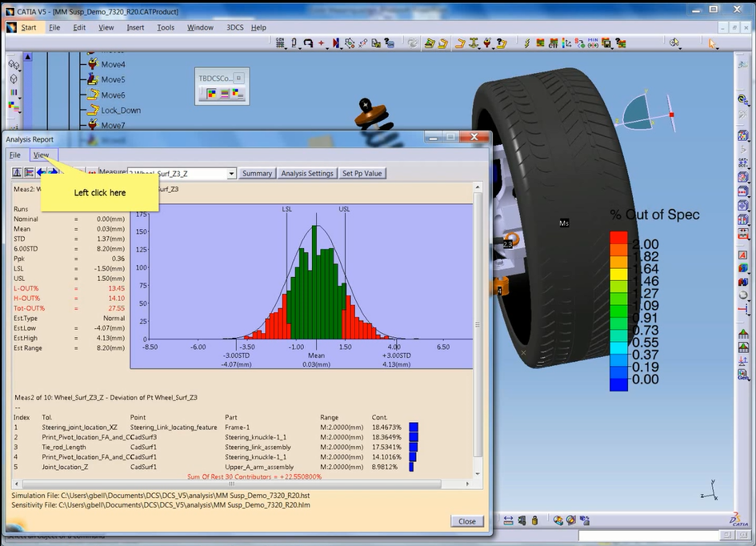Click the Summary button
Screen dimensions: 756x546
(x=257, y=173)
